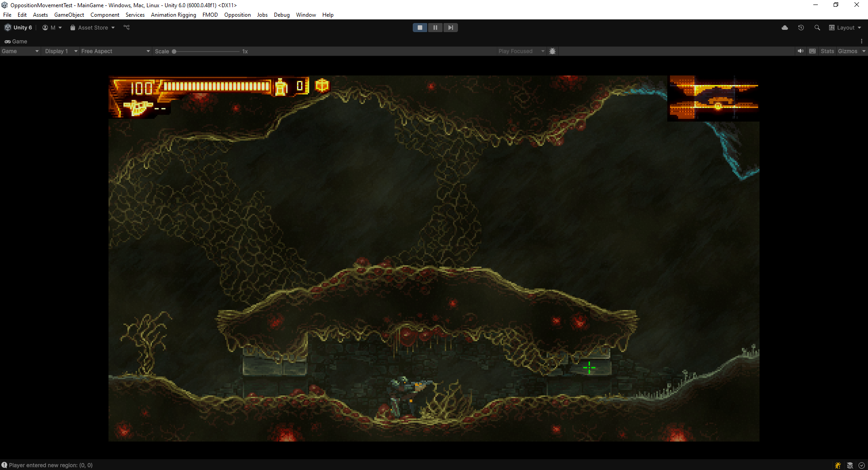
Task: Click the Unity 6 logo button
Action: [x=19, y=28]
